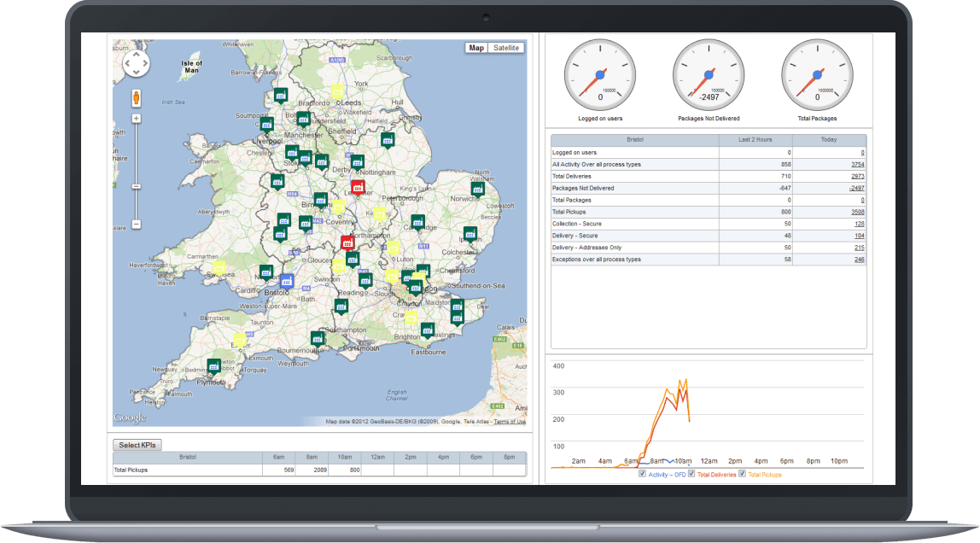Click the Packages Not Delivered gauge
The height and width of the screenshot is (543, 980).
708,75
